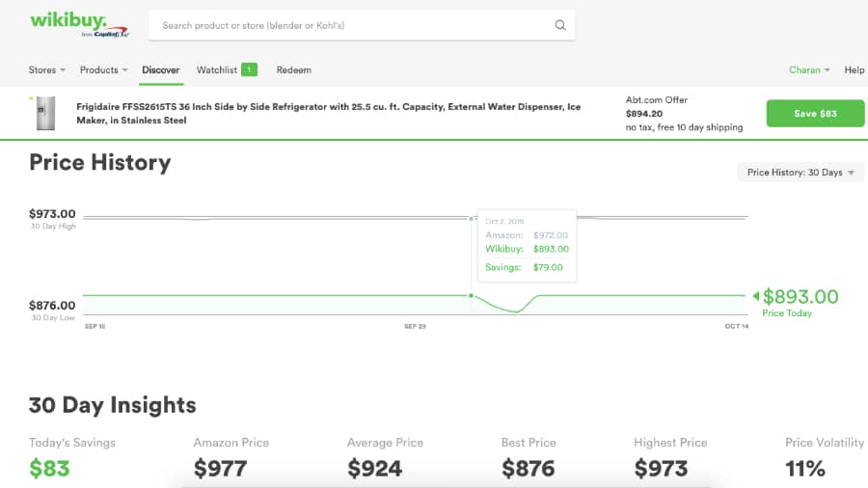Click the OCT 14 axis label
Screen dimensions: 868x488
[x=737, y=326]
